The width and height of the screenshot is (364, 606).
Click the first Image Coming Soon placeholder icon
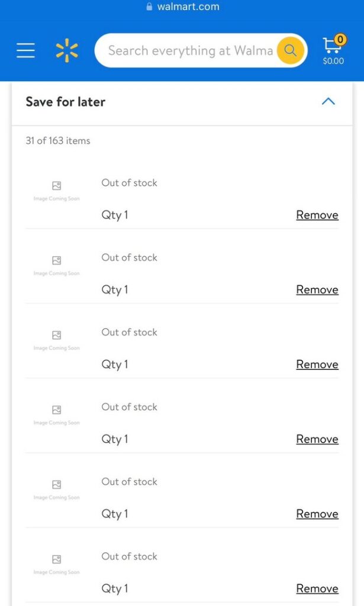56,185
